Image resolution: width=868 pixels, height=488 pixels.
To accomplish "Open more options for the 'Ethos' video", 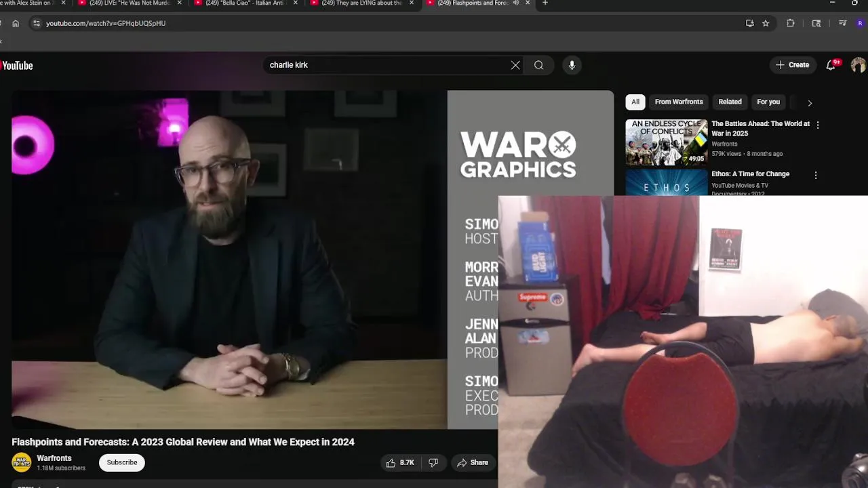I will pyautogui.click(x=816, y=175).
